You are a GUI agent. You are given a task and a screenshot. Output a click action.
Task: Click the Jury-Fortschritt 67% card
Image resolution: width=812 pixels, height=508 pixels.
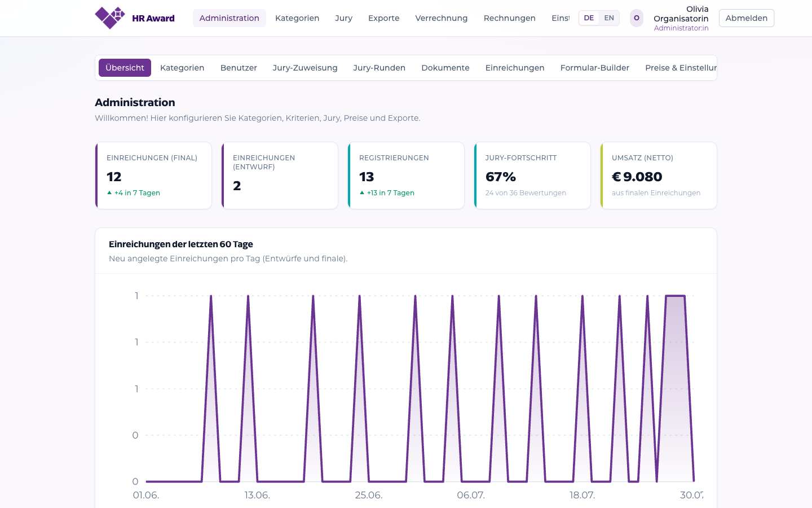532,176
